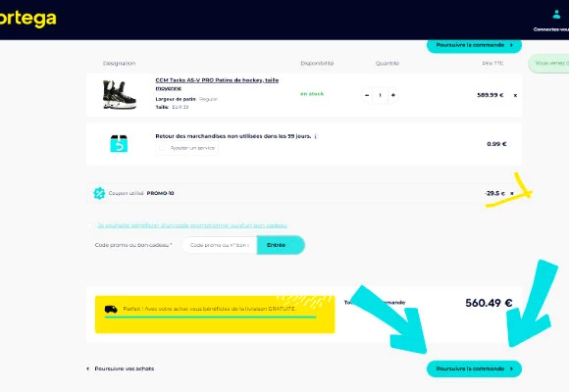
Task: Toggle the promo code checkbox
Action: 89,225
